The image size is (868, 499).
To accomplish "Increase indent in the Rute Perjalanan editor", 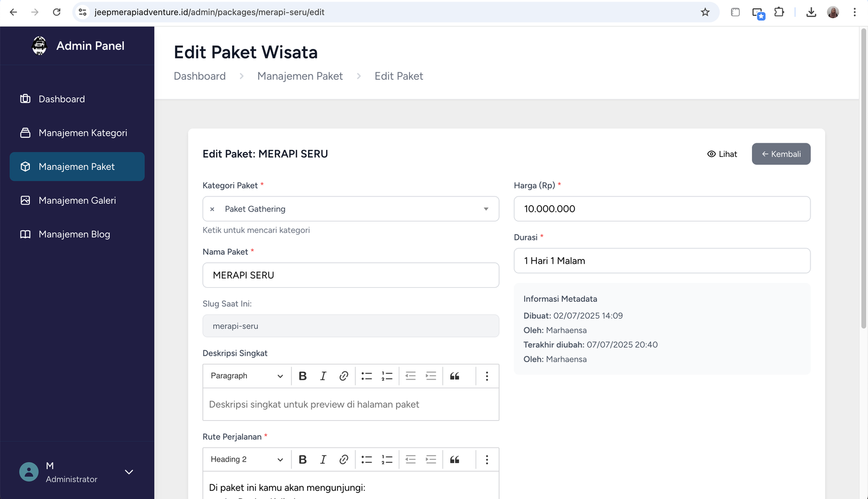I will 431,459.
